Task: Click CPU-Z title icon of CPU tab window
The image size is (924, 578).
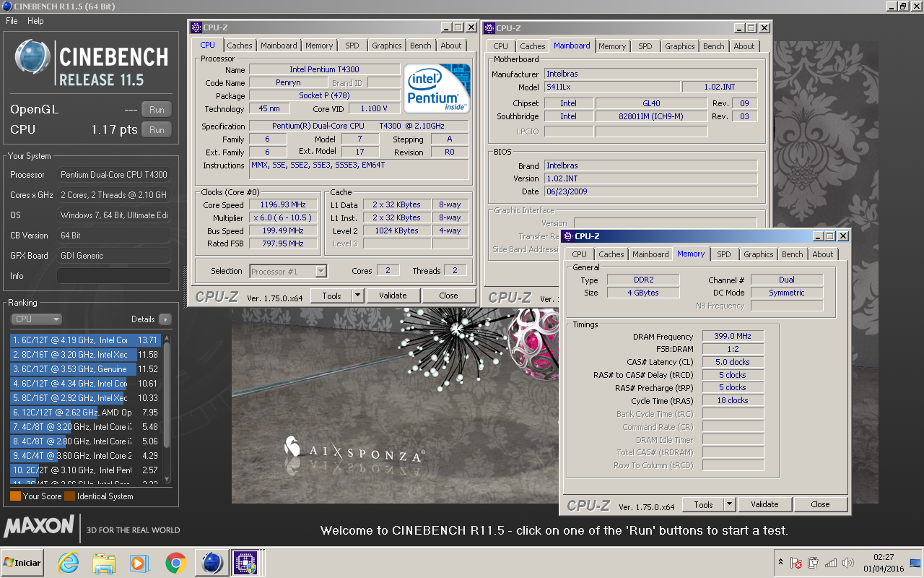Action: click(196, 27)
